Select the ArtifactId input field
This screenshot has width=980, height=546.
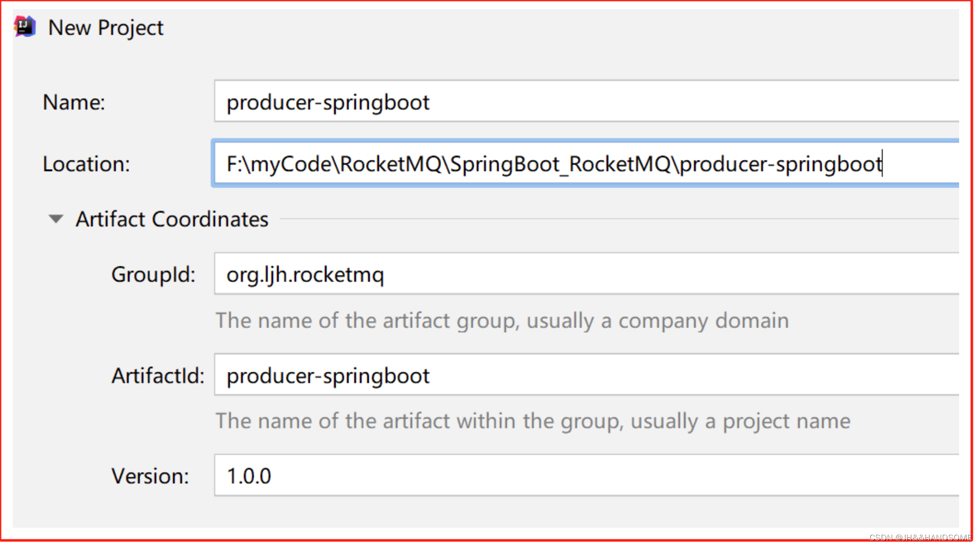pyautogui.click(x=586, y=375)
